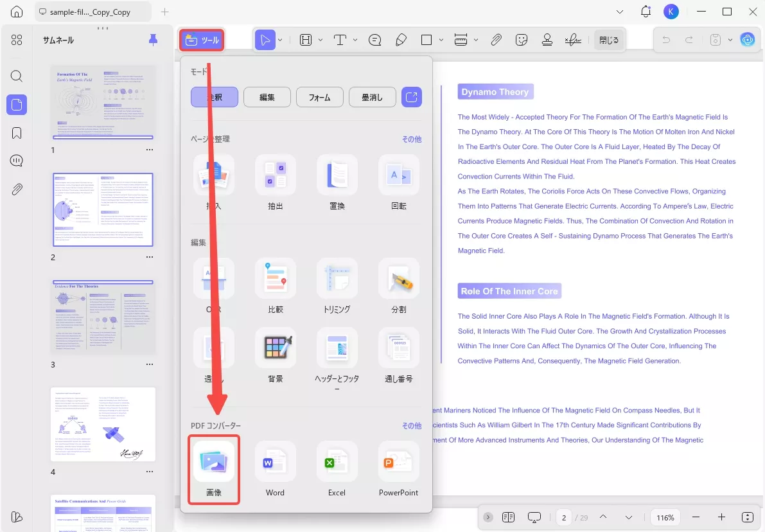
Task: Click the home icon
Action: pos(17,12)
